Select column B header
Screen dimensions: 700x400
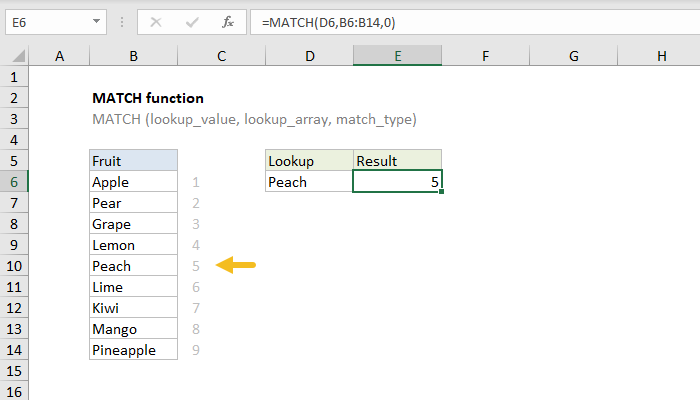[133, 58]
